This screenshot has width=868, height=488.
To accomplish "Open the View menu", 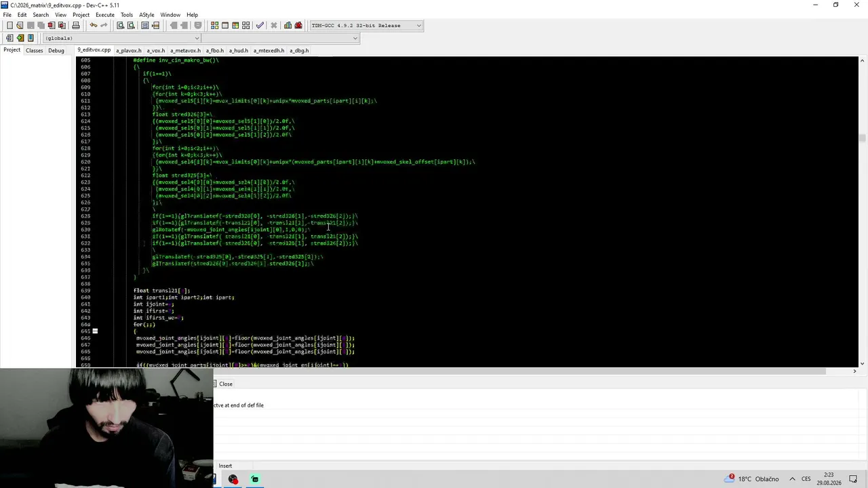I will click(60, 15).
